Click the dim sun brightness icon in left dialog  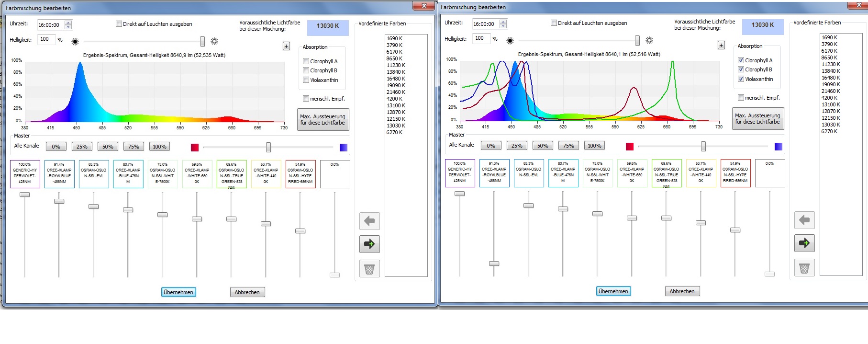[75, 42]
